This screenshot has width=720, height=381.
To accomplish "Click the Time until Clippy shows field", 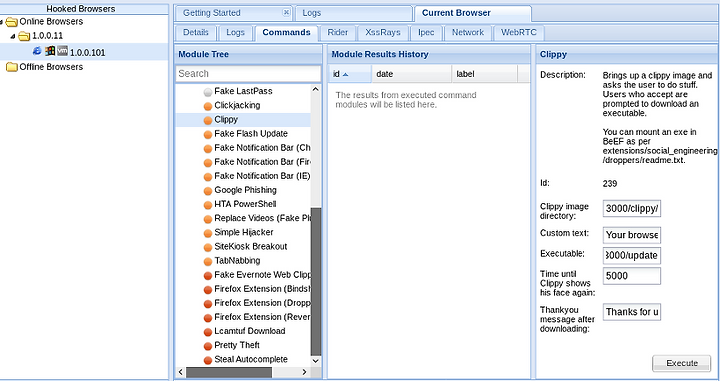I will [632, 276].
